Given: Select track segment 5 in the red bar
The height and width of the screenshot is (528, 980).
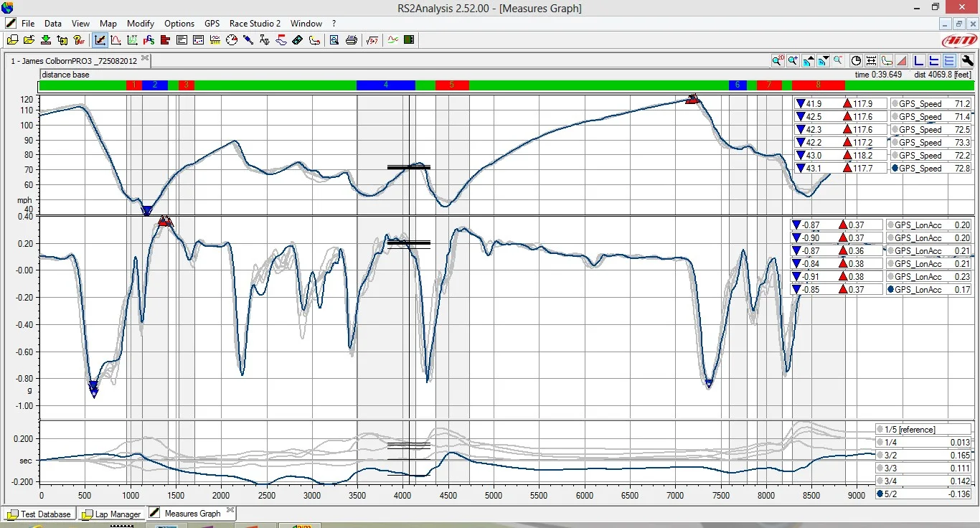Looking at the screenshot, I should 452,85.
